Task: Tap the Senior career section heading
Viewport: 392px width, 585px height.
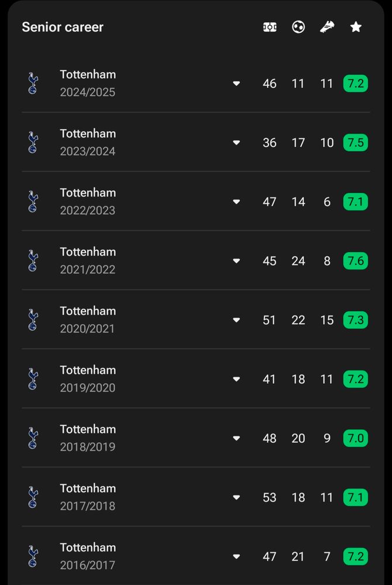Action: click(63, 27)
